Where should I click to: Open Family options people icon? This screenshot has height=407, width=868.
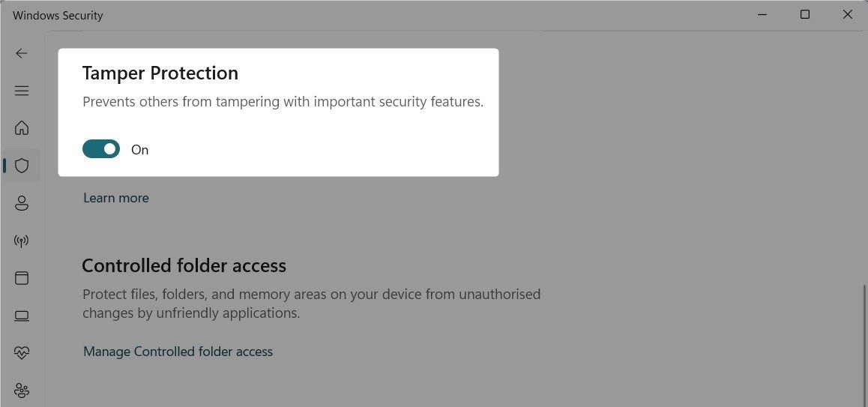[x=22, y=391]
